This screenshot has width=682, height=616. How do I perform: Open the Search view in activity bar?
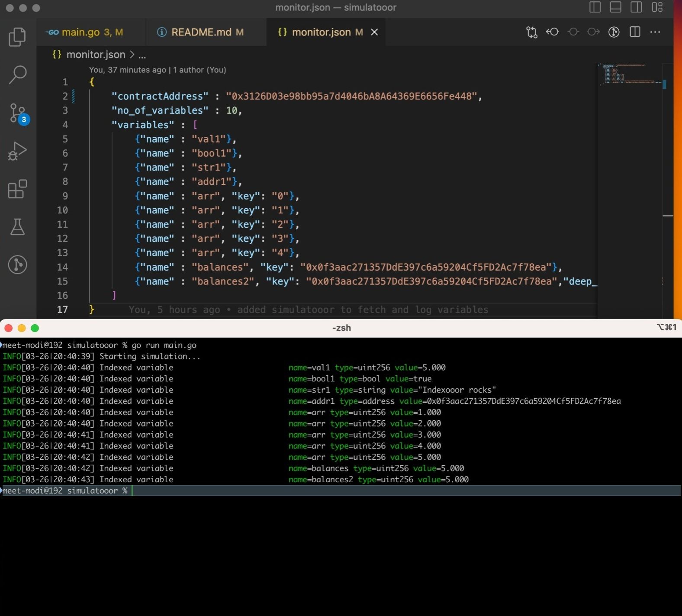point(17,74)
